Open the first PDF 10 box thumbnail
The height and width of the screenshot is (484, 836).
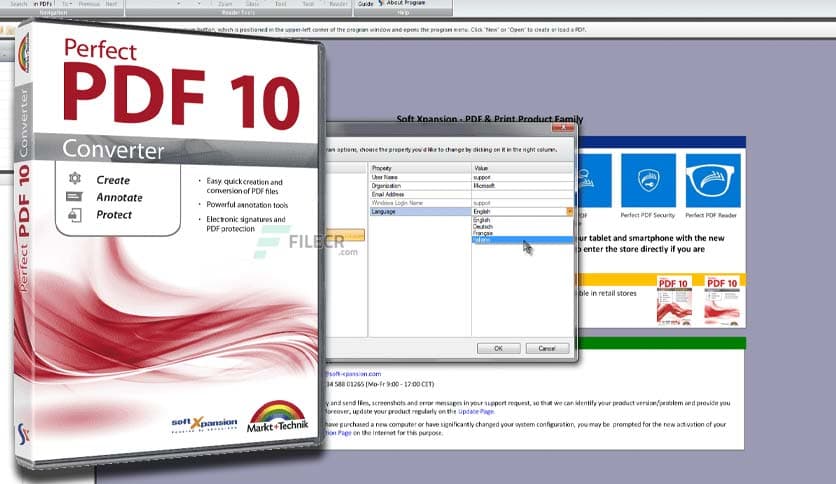pyautogui.click(x=674, y=300)
